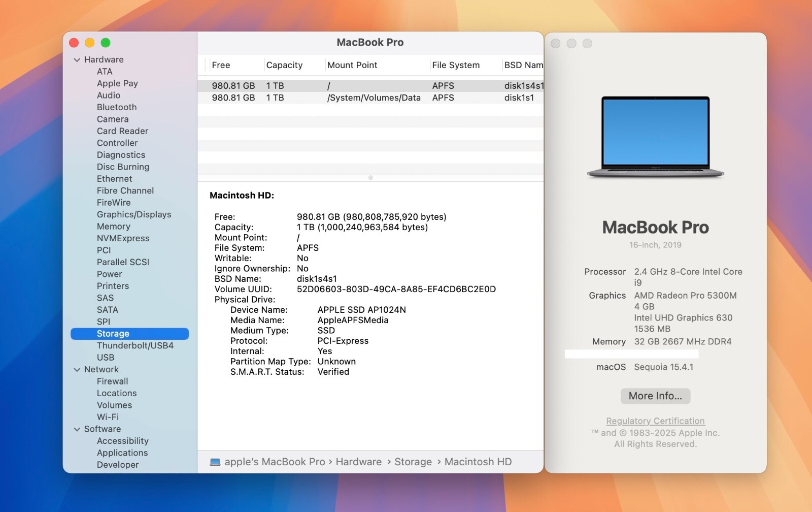Collapse the Software section in sidebar
Viewport: 812px width, 512px height.
(x=77, y=429)
